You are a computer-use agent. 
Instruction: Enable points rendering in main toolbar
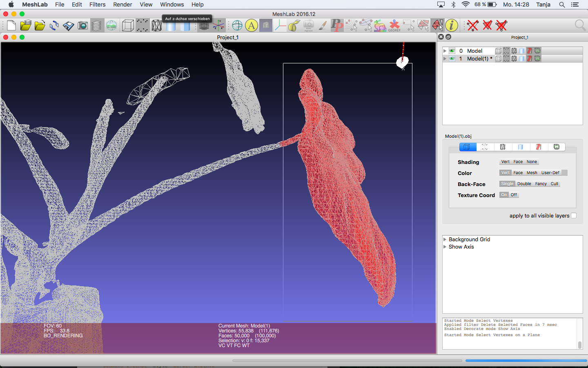(142, 26)
